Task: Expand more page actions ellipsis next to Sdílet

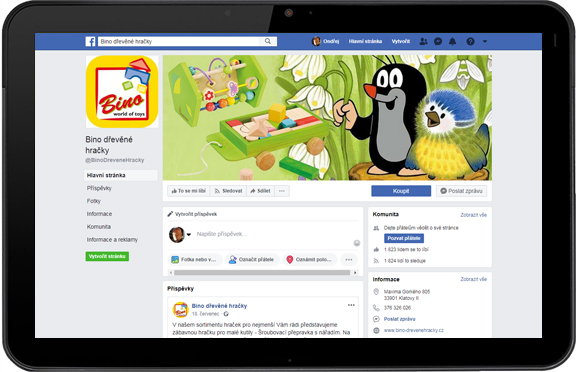Action: [282, 191]
